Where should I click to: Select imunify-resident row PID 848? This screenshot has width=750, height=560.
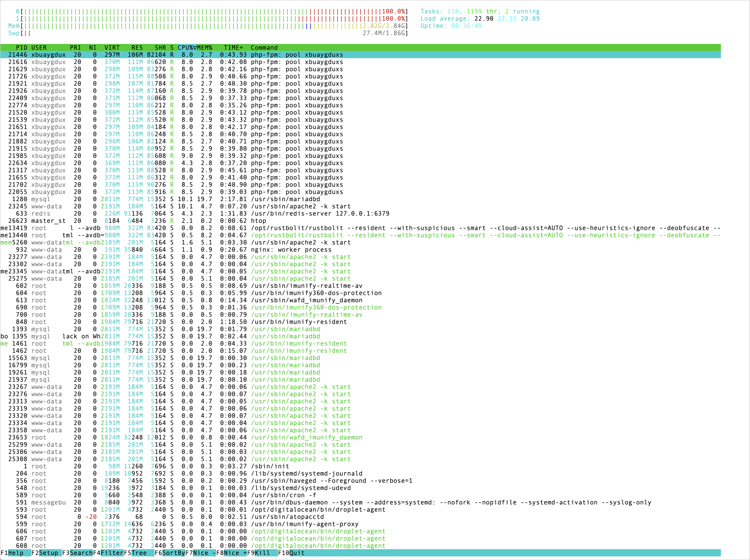(x=360, y=322)
